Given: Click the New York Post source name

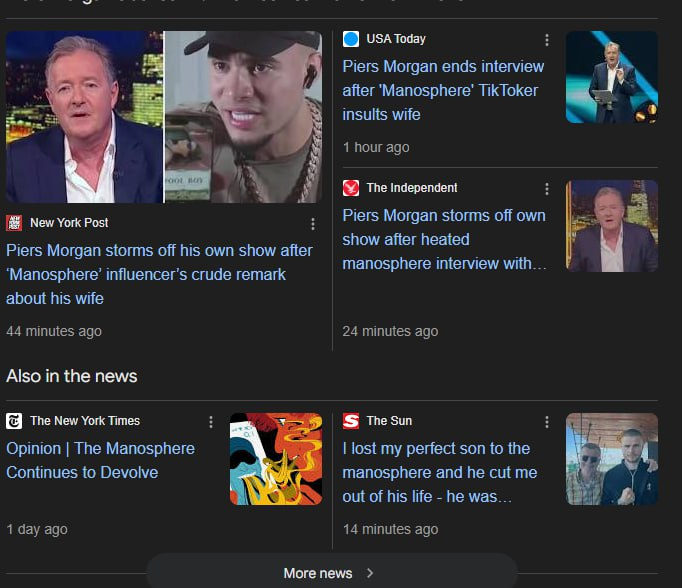Looking at the screenshot, I should coord(69,223).
